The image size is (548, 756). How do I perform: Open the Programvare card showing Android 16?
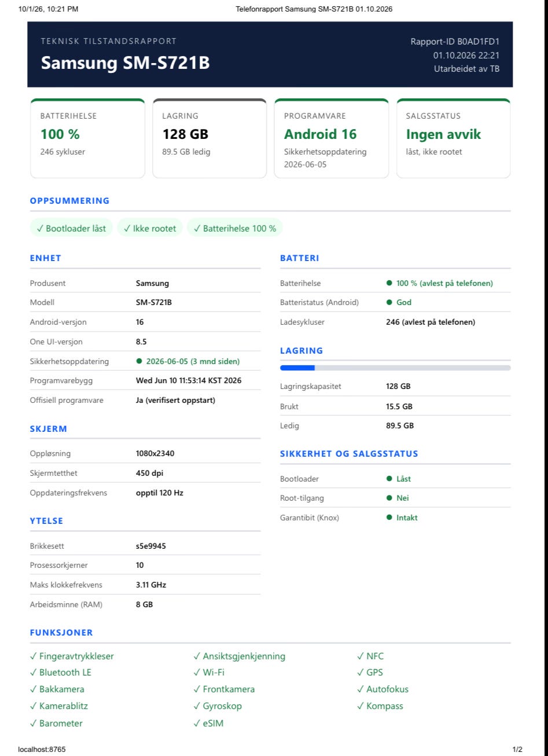click(331, 138)
